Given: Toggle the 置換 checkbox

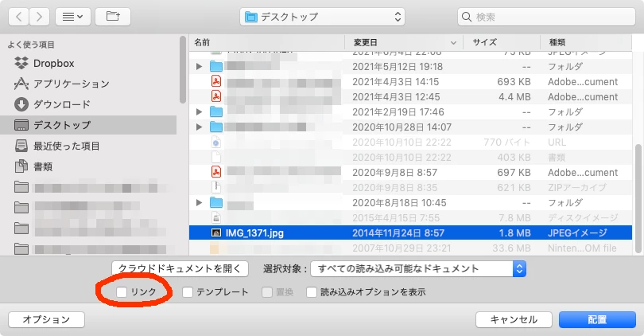Looking at the screenshot, I should point(267,292).
